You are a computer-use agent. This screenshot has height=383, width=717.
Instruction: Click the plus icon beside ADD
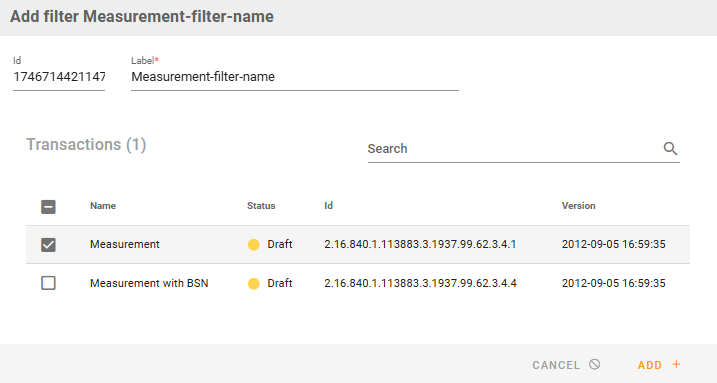click(x=676, y=364)
